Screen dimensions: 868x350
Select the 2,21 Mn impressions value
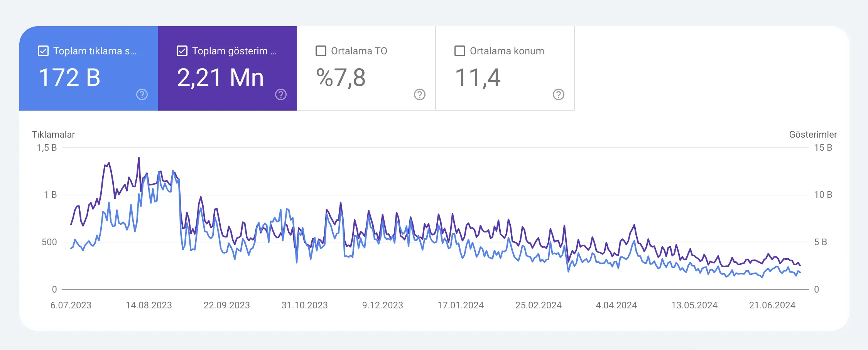(220, 77)
